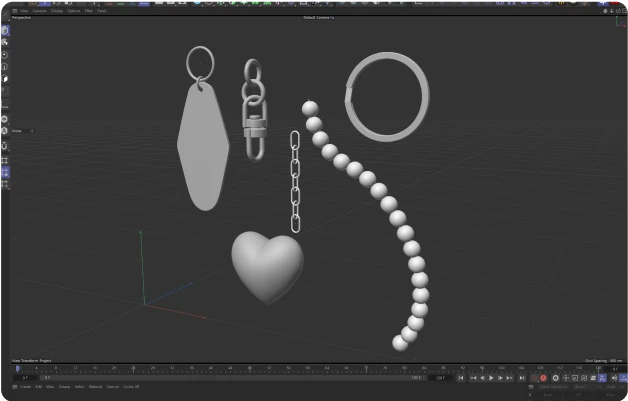Open the material manager hamburger menu
The image size is (628, 401).
14,387
